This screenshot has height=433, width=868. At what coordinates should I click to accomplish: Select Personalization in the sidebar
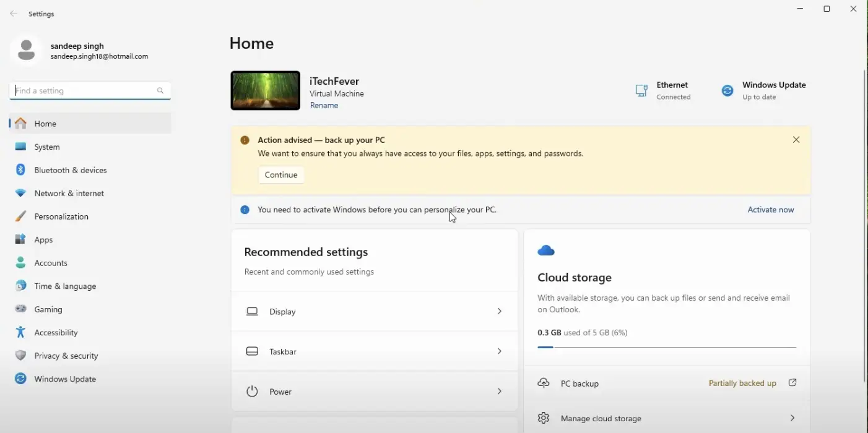(90, 216)
